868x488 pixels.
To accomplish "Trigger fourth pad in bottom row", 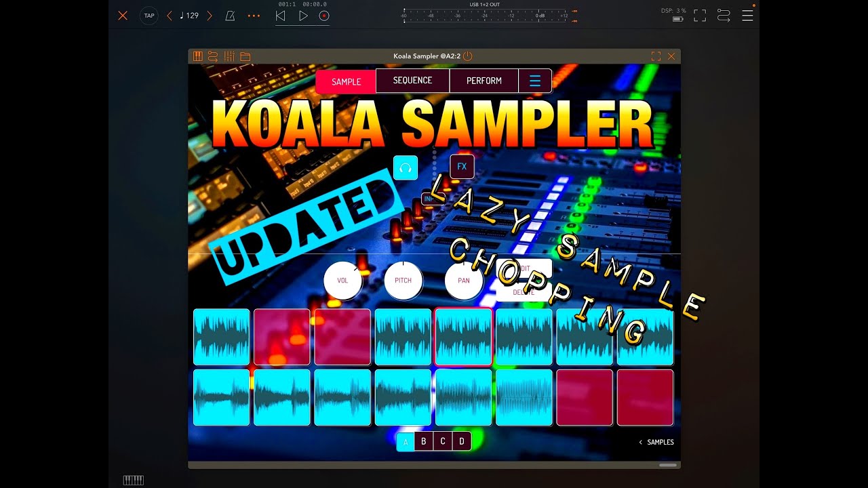I will (x=403, y=398).
